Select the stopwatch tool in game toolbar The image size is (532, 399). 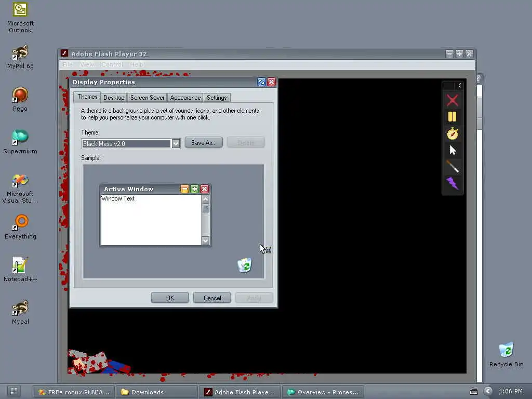click(x=453, y=134)
